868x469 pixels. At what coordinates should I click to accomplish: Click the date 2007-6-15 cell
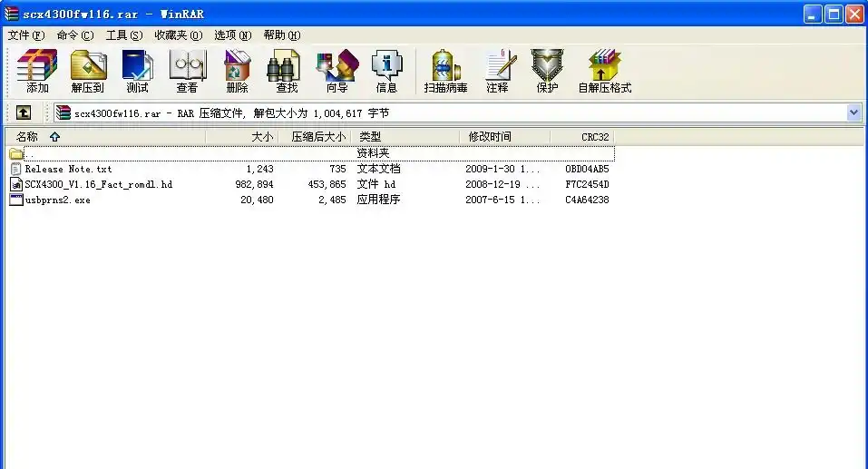tap(502, 200)
